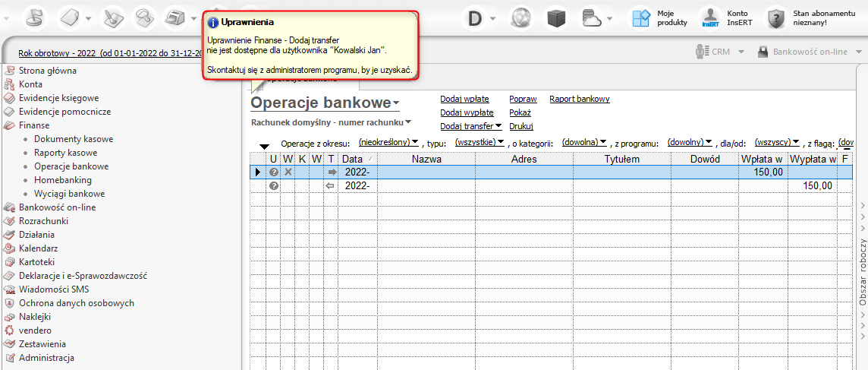This screenshot has height=370, width=868.
Task: Click the left arrow transfer icon in second row
Action: [331, 186]
